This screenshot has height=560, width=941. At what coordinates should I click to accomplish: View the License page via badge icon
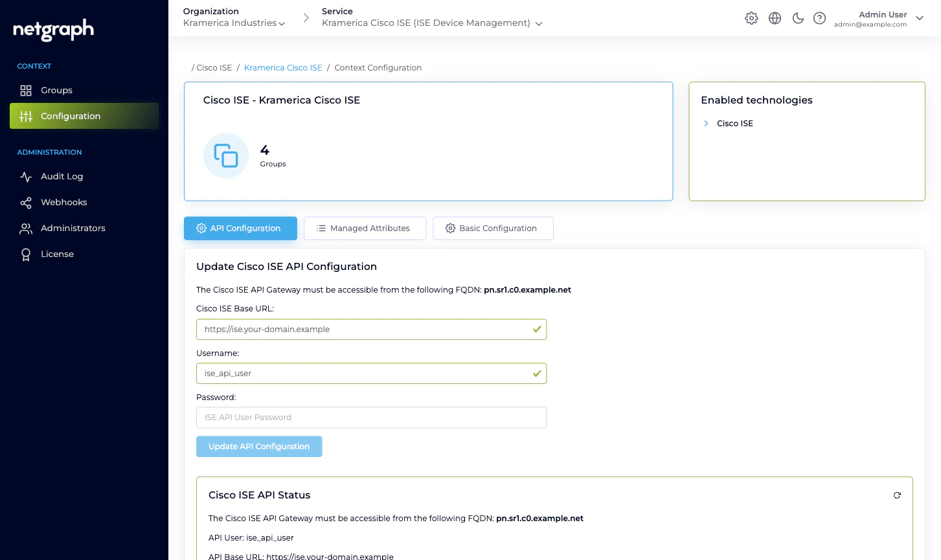click(x=26, y=254)
